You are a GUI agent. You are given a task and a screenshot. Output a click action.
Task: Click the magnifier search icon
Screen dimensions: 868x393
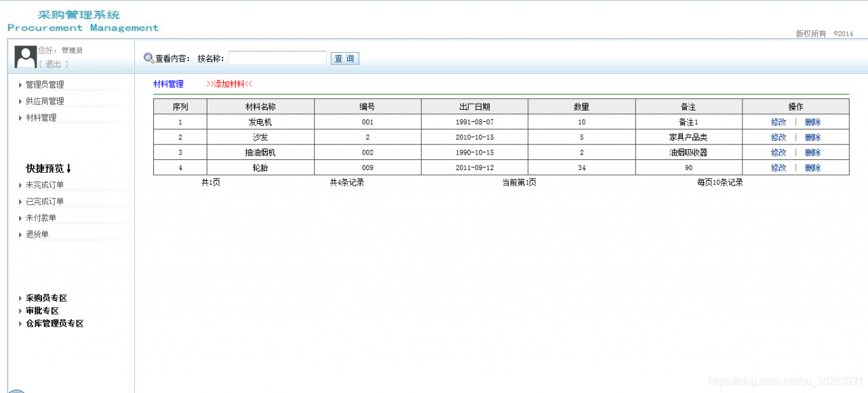point(149,58)
